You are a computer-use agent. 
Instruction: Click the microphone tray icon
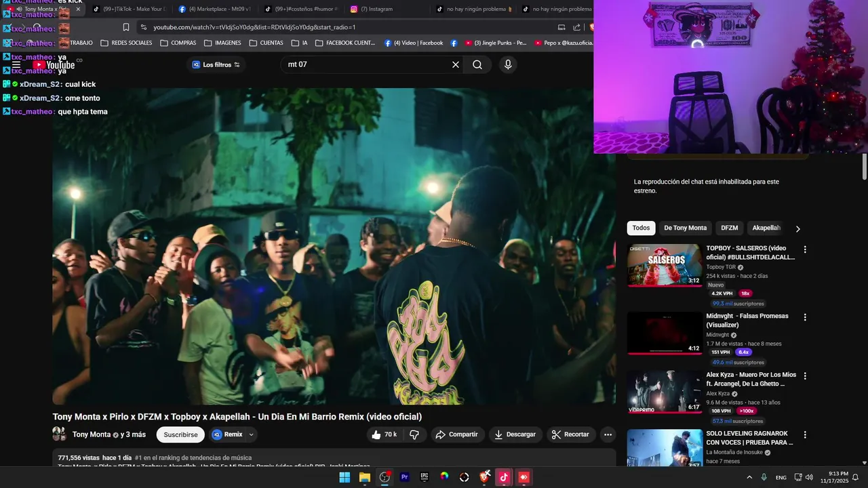764,477
